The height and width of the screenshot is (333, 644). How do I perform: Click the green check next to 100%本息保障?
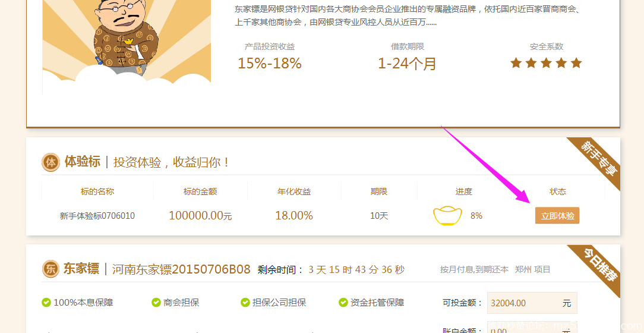[x=46, y=303]
